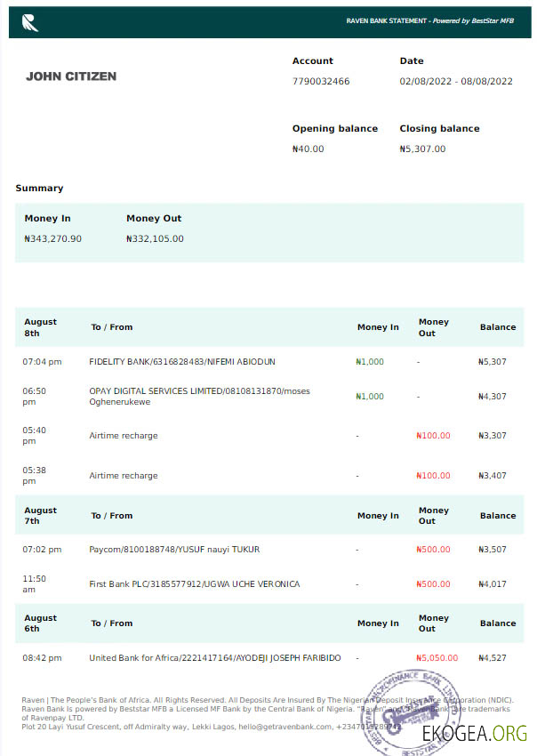This screenshot has width=537, height=756.
Task: Click balance ₦5,307 in Fidelity row
Action: [493, 362]
